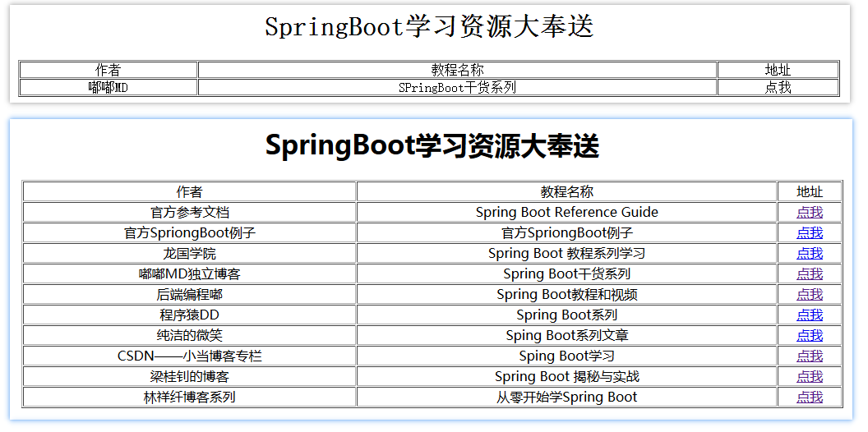Viewport: 868px width, 432px height.
Task: Click 教程名称 header in the upper table
Action: click(x=457, y=70)
